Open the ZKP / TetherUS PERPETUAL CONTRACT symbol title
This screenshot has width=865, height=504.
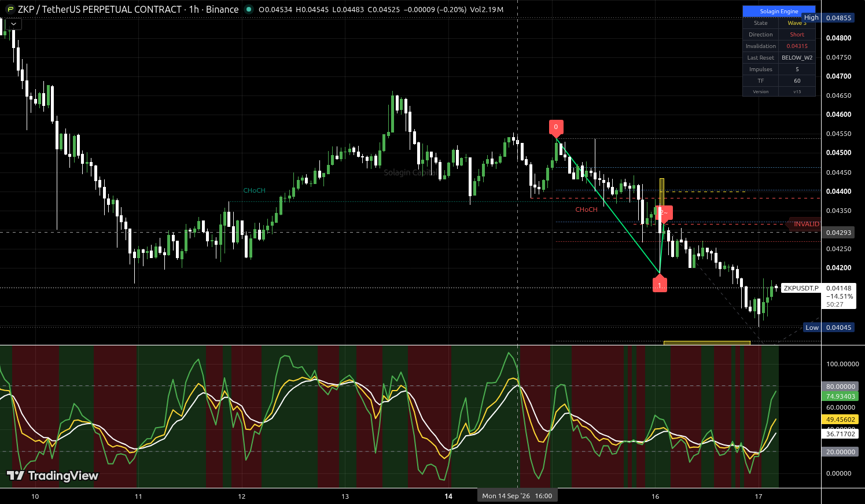click(128, 9)
